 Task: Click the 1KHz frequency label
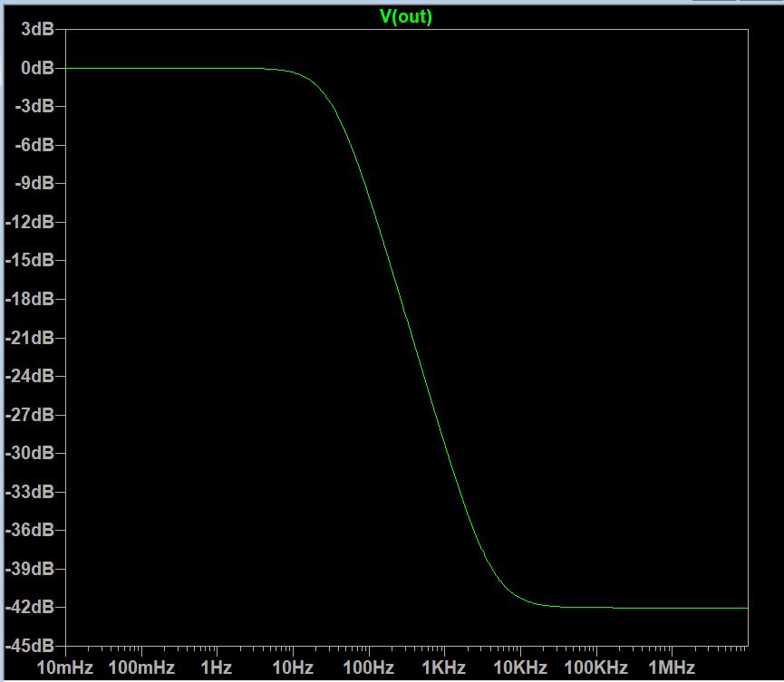point(444,668)
